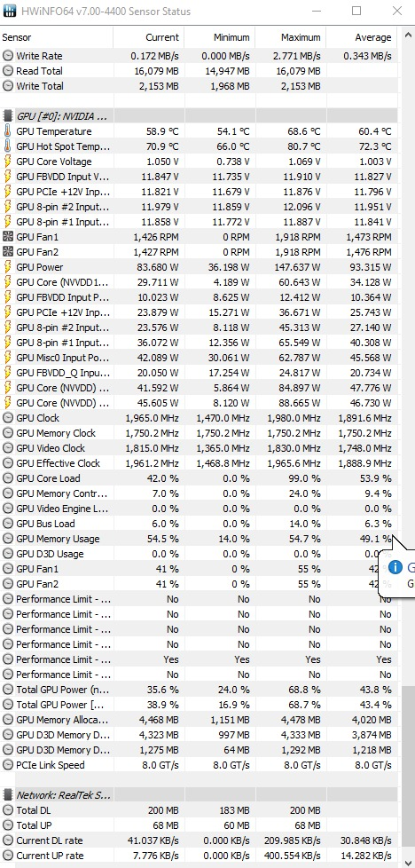Click the GPU Clock circle icon

[8, 418]
